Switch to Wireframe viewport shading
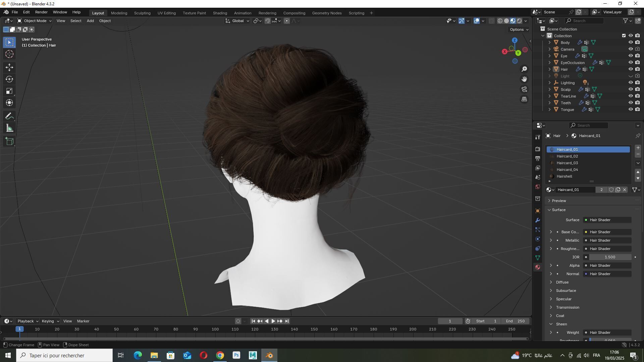 click(500, 21)
